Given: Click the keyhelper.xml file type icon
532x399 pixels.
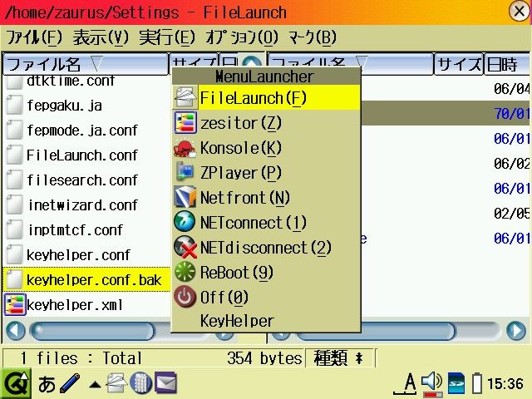Looking at the screenshot, I should point(15,304).
